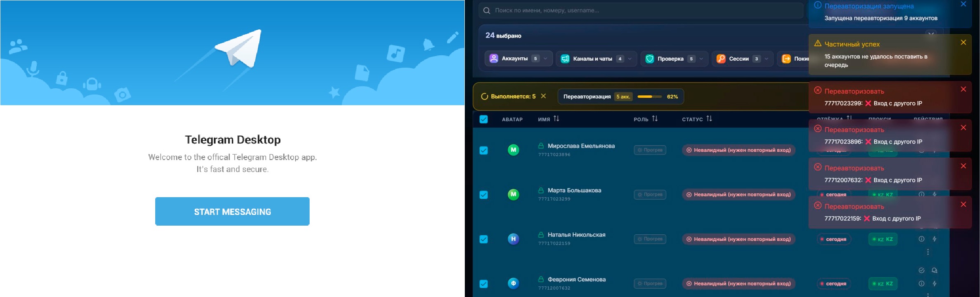
Task: Click the lock icon beside Марта Большакова
Action: [541, 190]
